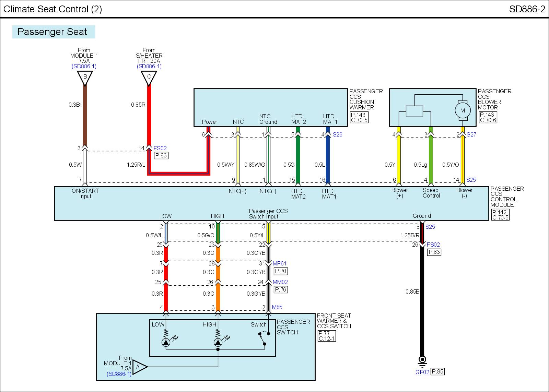The width and height of the screenshot is (549, 392).
Task: Click the P.83 page box under FS02 pin 26
Action: [434, 252]
